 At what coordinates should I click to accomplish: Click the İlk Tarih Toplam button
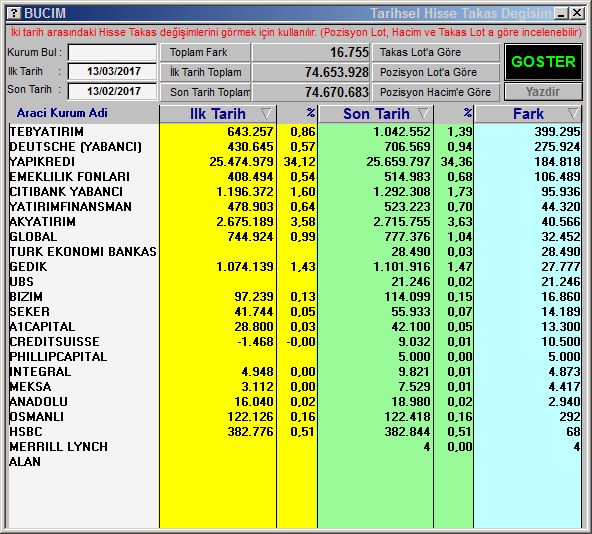(205, 72)
